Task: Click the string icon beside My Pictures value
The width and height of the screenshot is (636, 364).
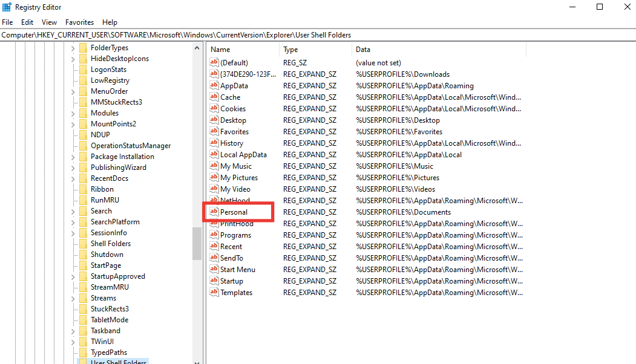Action: pyautogui.click(x=214, y=177)
